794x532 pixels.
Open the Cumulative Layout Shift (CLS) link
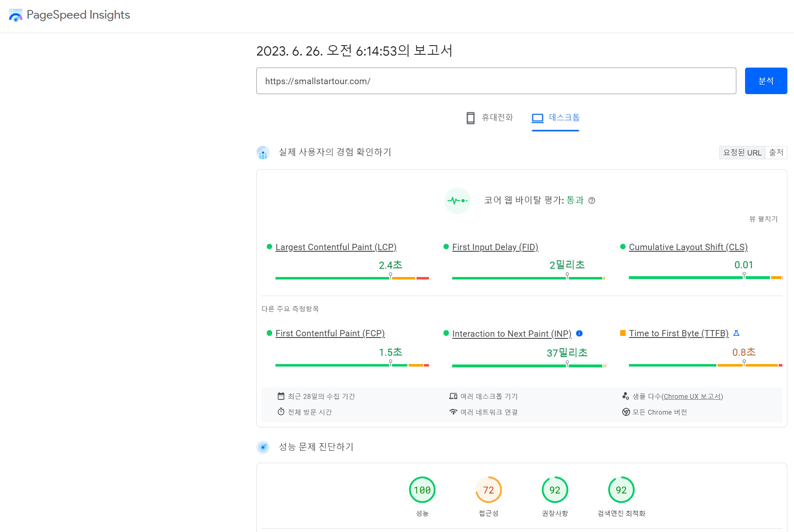coord(688,247)
